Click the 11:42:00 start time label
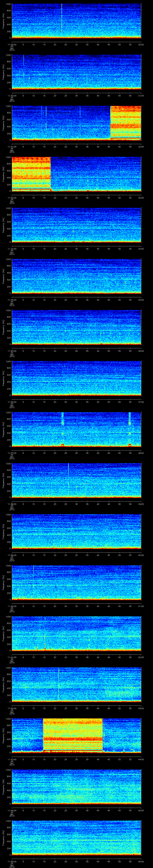This screenshot has width=153, height=868. tap(12, 708)
